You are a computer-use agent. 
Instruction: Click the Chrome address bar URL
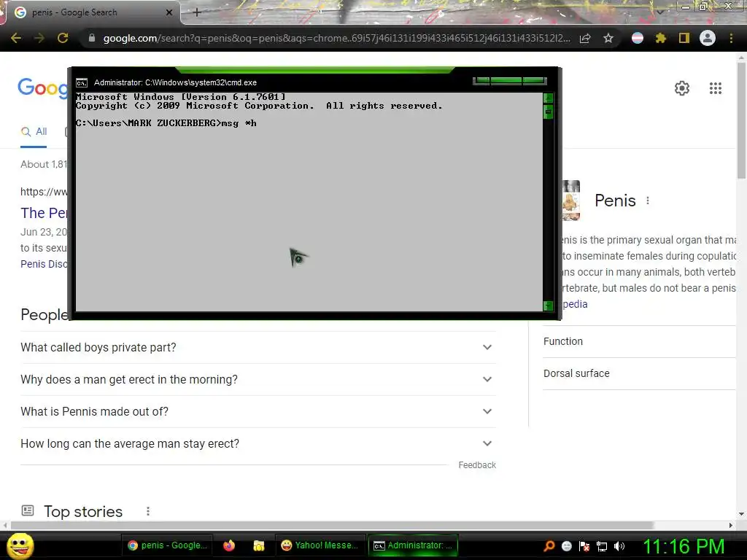pyautogui.click(x=336, y=38)
